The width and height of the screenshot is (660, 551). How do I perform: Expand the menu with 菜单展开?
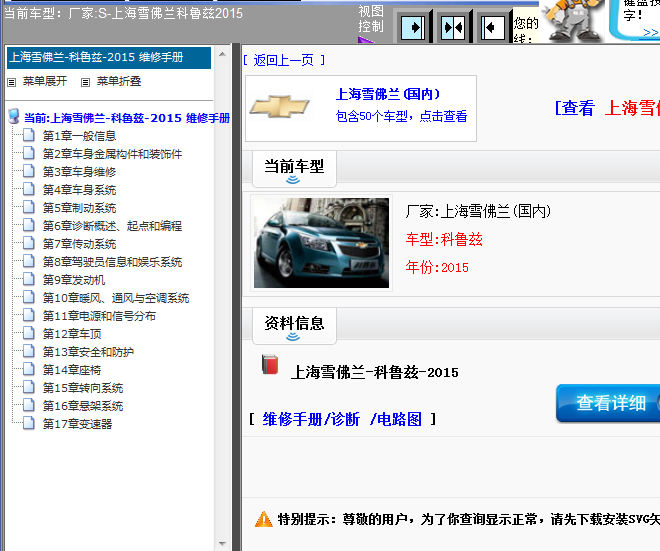(x=45, y=81)
